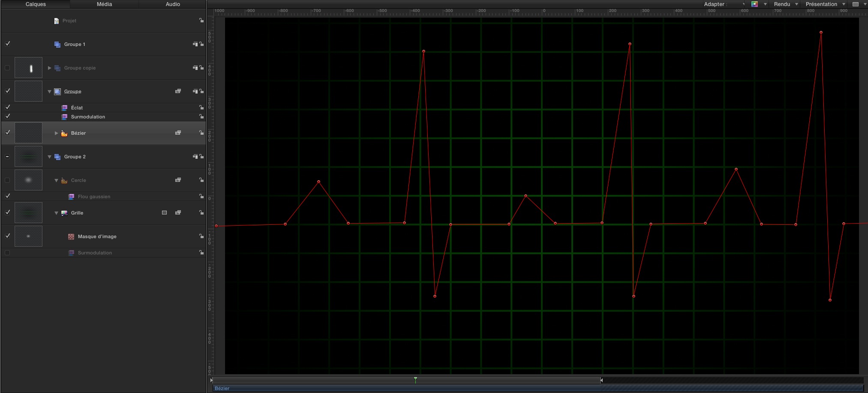Select the Bézier shape layer's pen icon
The height and width of the screenshot is (393, 868).
coord(64,133)
